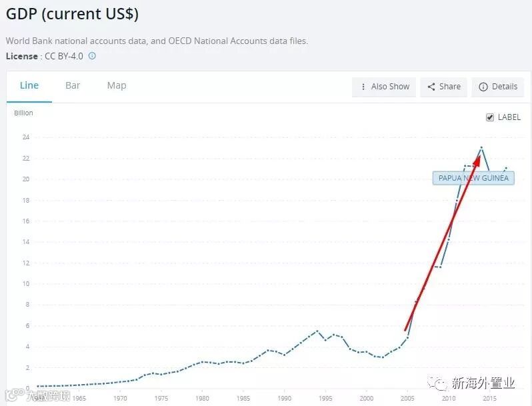
Task: Click the WeChat logo watermark
Action: [x=439, y=383]
